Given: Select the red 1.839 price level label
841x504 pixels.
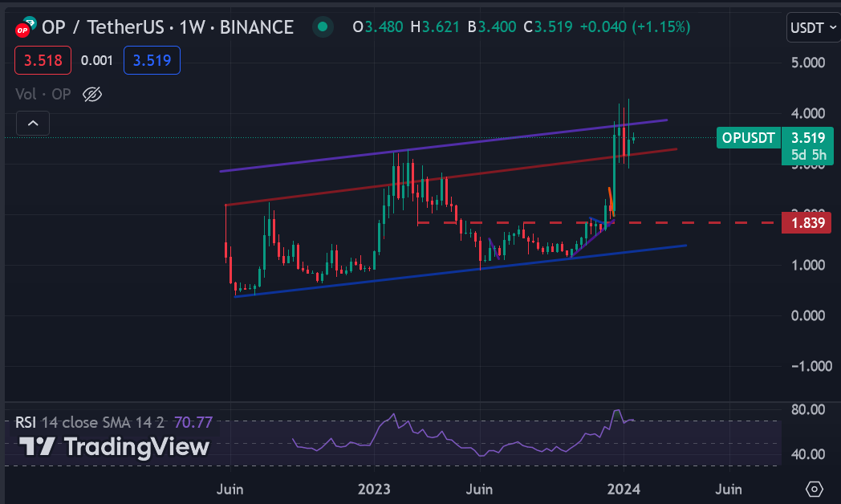Looking at the screenshot, I should click(x=806, y=222).
